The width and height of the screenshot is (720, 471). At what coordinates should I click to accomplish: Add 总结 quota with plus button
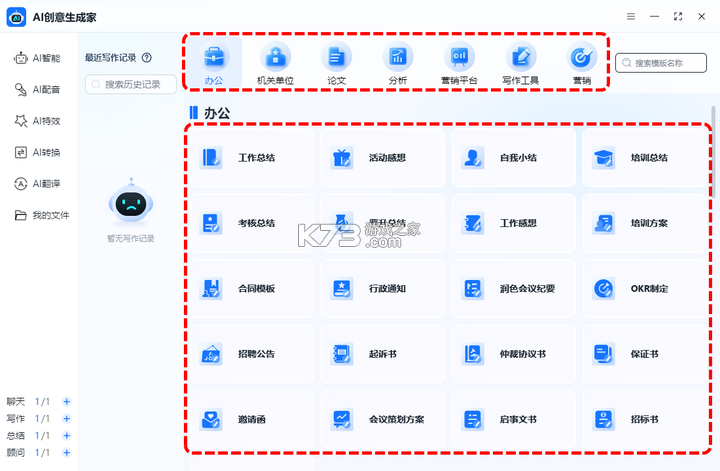pyautogui.click(x=67, y=436)
